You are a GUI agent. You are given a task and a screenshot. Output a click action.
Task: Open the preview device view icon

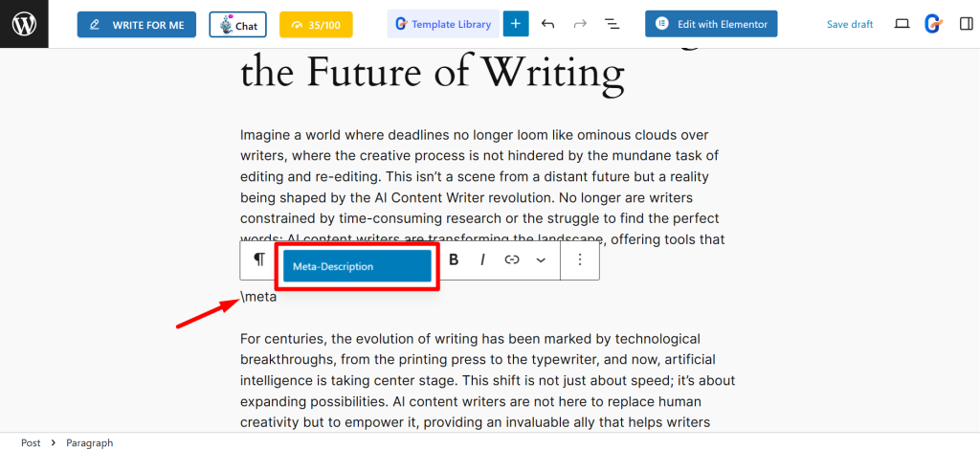[x=902, y=24]
